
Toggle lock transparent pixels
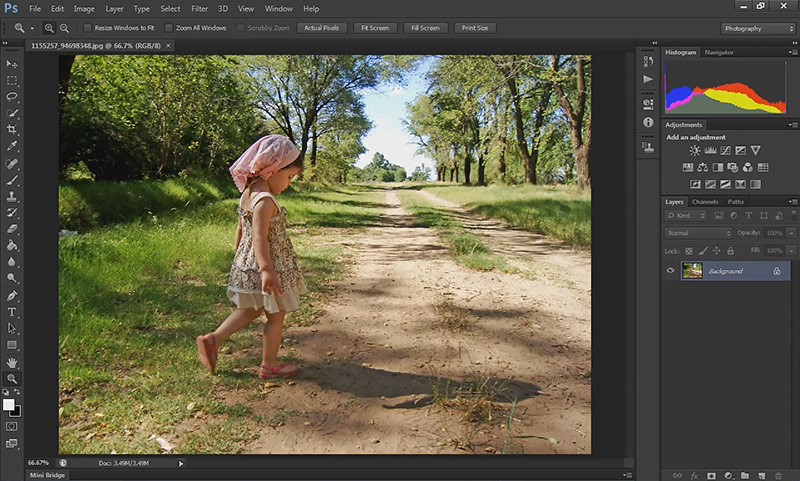coord(689,251)
